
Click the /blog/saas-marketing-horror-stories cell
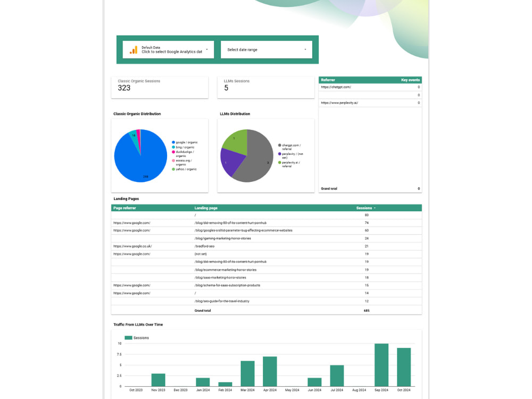[220, 278]
